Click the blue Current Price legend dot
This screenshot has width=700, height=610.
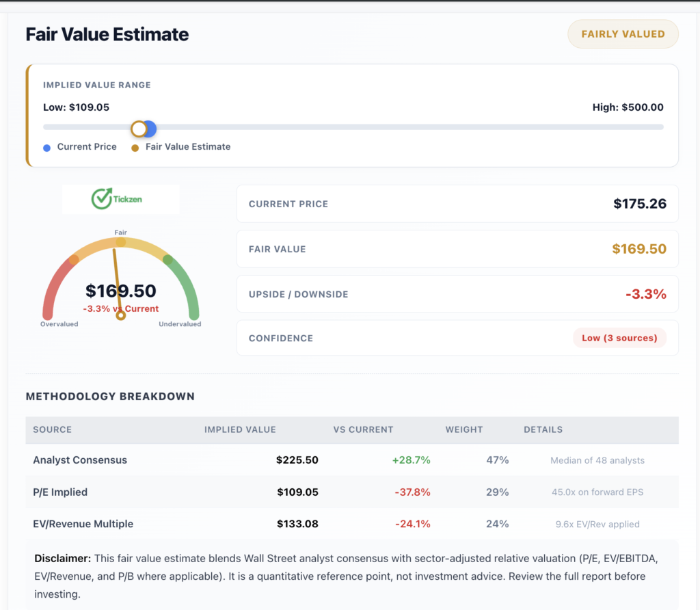(47, 148)
